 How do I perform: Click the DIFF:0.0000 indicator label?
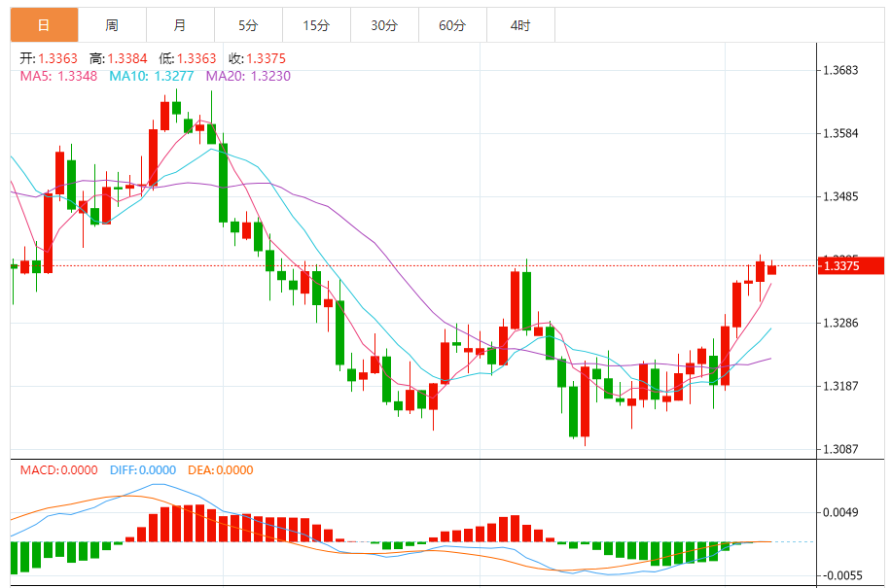pos(143,470)
